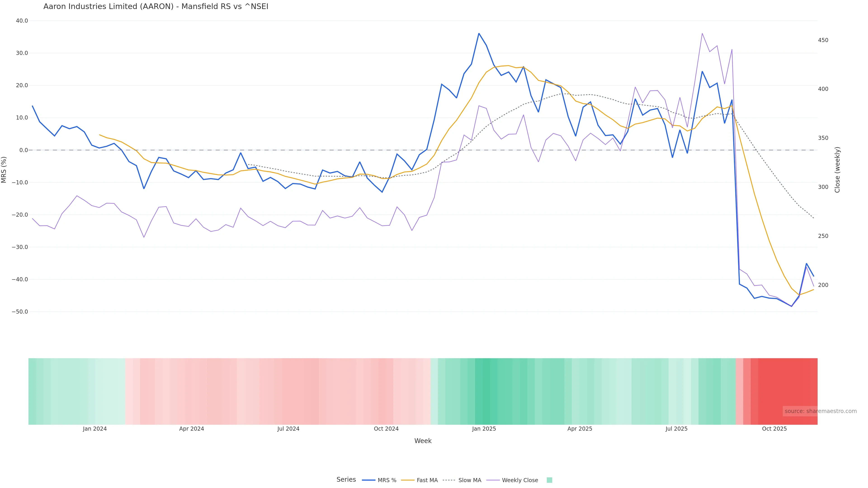Click the Apr 2024 x-axis label

coord(191,429)
